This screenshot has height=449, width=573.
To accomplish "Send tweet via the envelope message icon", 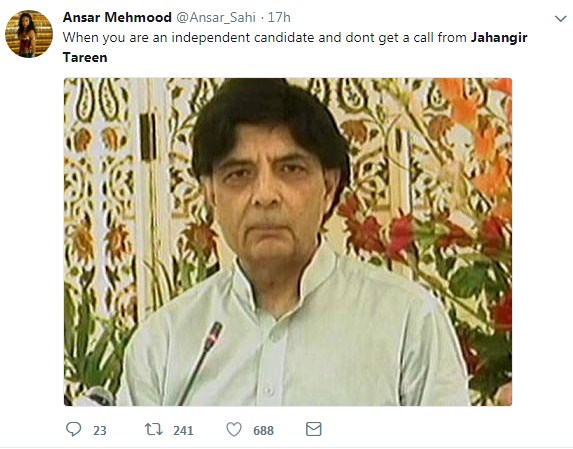I will tap(314, 429).
